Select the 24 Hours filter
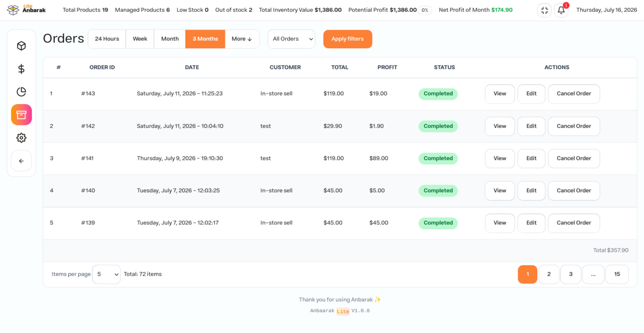The width and height of the screenshot is (644, 333). (107, 39)
